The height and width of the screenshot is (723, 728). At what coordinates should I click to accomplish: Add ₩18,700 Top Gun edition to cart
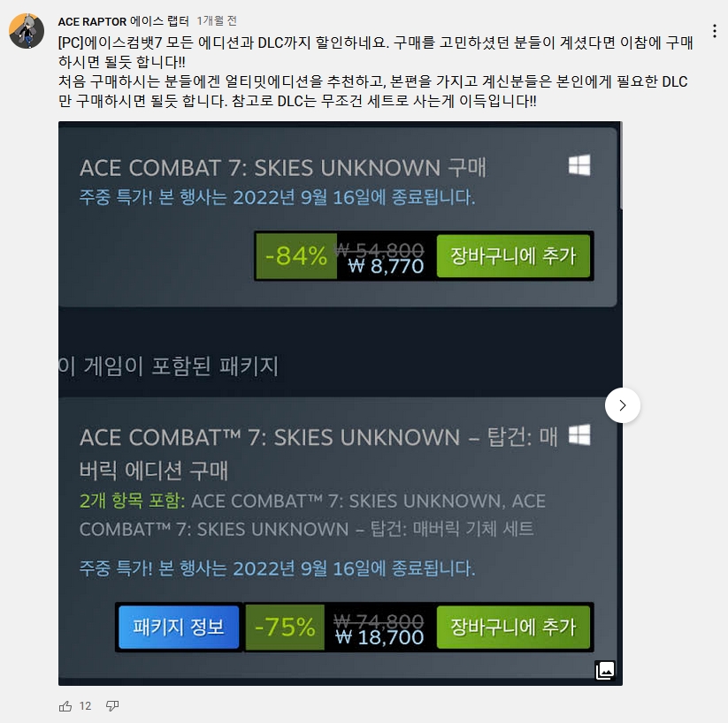513,627
